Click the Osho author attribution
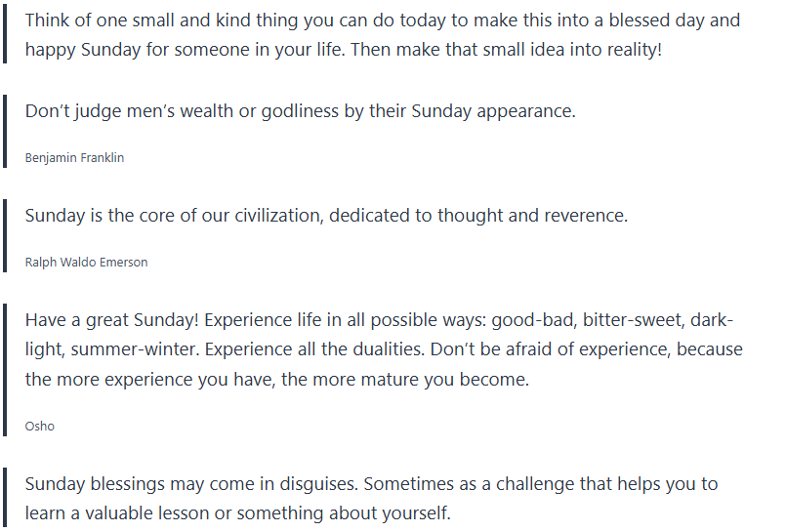Viewport: 786px width, 532px height. pyautogui.click(x=40, y=426)
